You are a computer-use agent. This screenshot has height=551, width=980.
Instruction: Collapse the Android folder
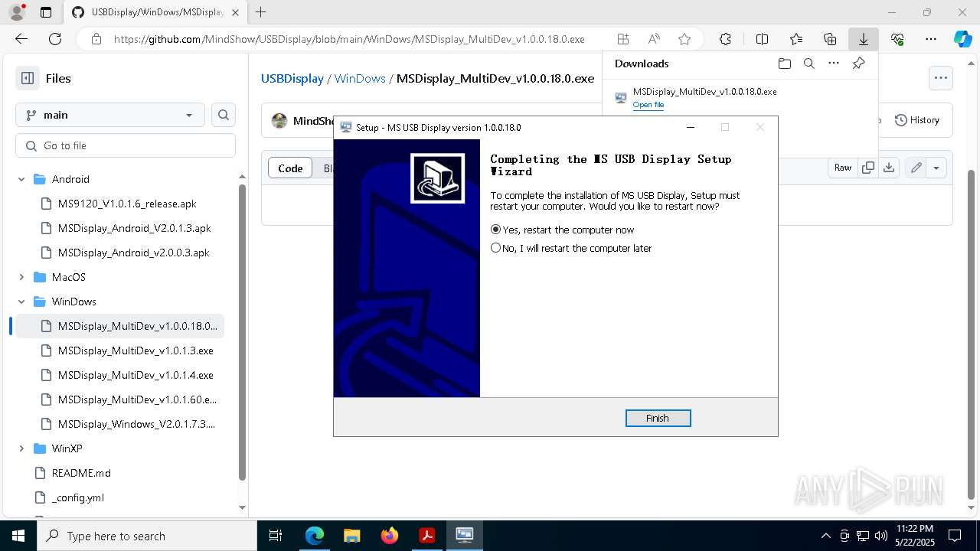point(21,179)
